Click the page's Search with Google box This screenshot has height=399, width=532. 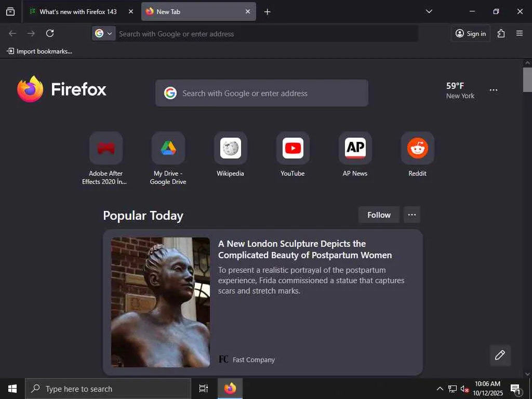[262, 93]
